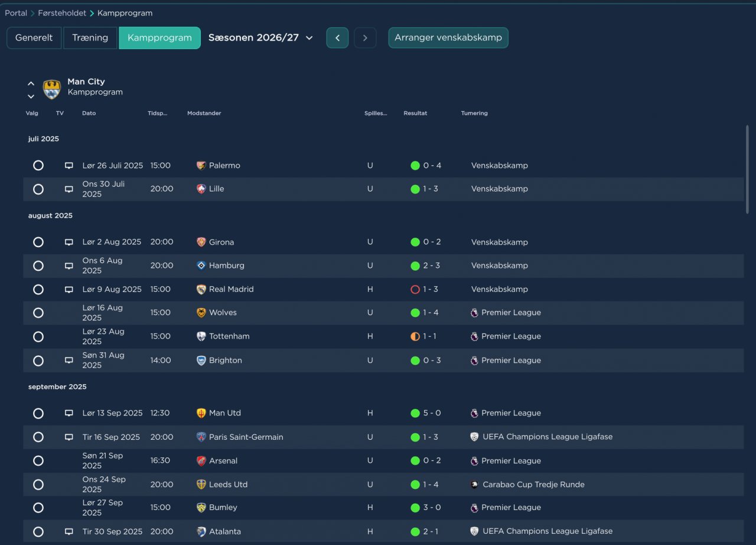Click the Premier League logo on the Wolves row
This screenshot has width=756, height=545.
coord(474,313)
